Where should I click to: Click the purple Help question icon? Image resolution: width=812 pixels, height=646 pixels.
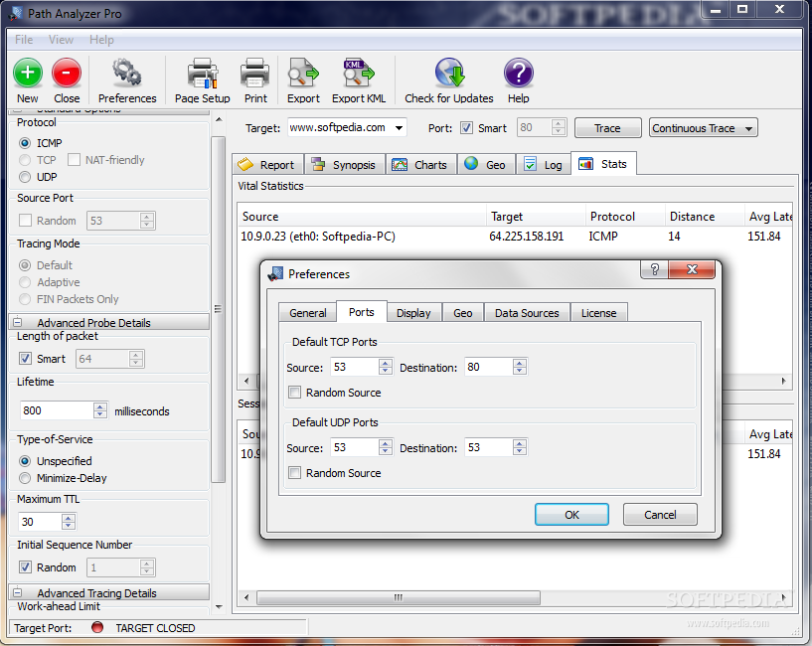tap(519, 73)
